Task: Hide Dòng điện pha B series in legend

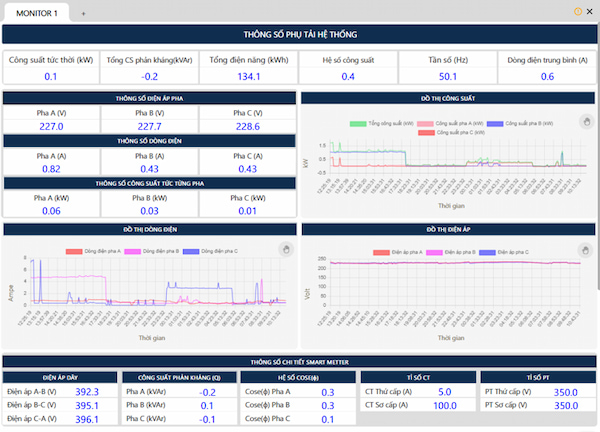Action: (x=152, y=251)
